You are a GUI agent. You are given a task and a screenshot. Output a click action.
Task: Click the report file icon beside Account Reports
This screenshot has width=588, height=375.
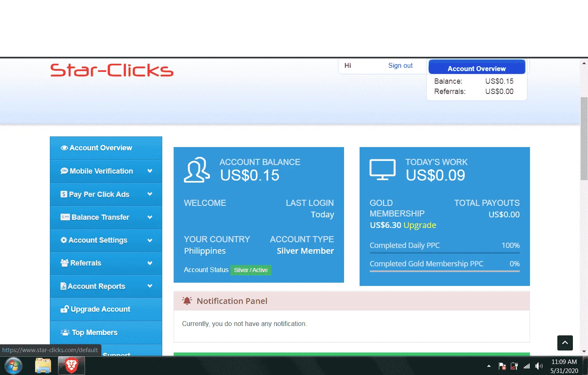click(x=63, y=286)
